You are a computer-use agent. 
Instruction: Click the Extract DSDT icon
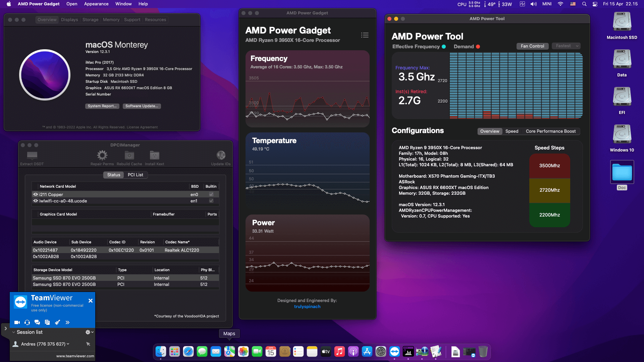pyautogui.click(x=32, y=156)
